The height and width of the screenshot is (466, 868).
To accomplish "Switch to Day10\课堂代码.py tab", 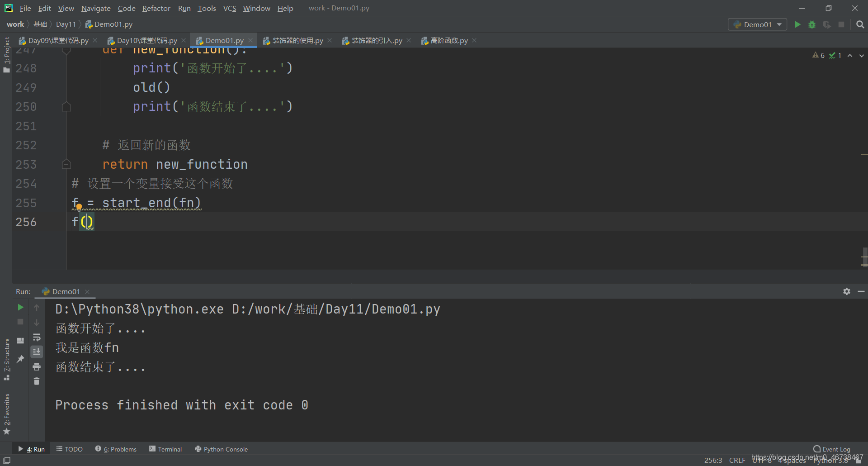I will [146, 41].
